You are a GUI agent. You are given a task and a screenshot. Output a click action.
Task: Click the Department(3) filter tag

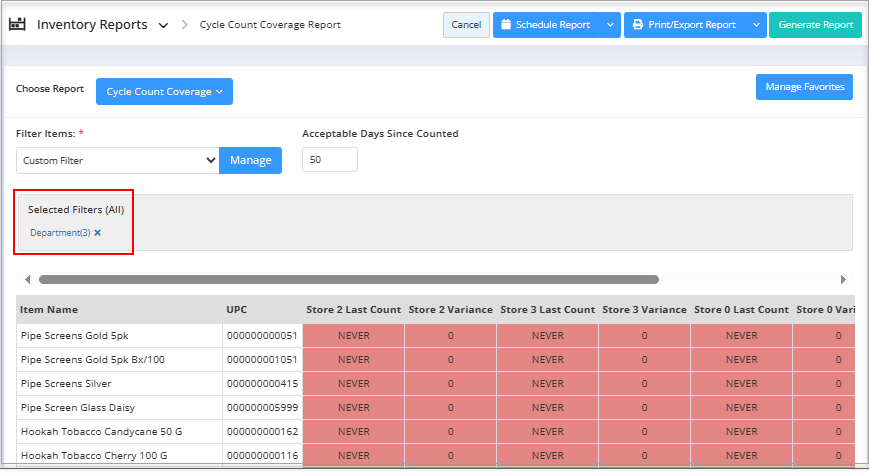[59, 233]
